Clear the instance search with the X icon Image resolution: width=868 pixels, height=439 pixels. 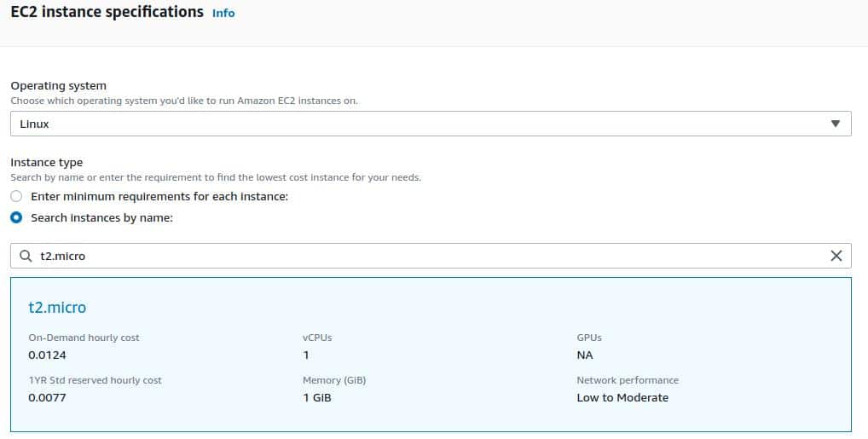[836, 256]
